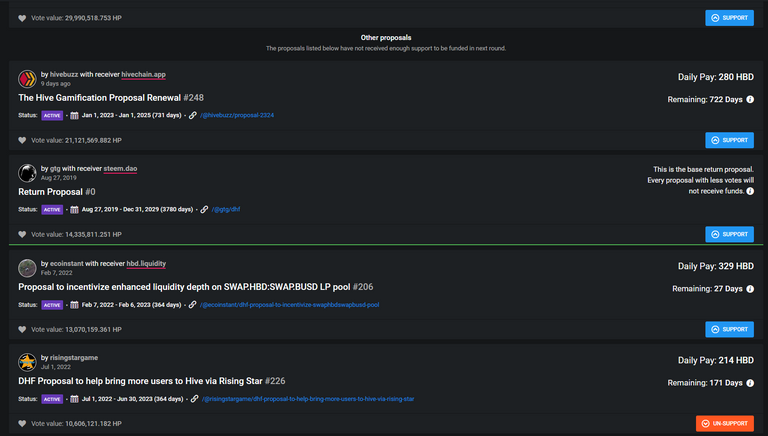Un-support the Rising Star DHF proposal
Screen dimensions: 768x436
(x=725, y=423)
